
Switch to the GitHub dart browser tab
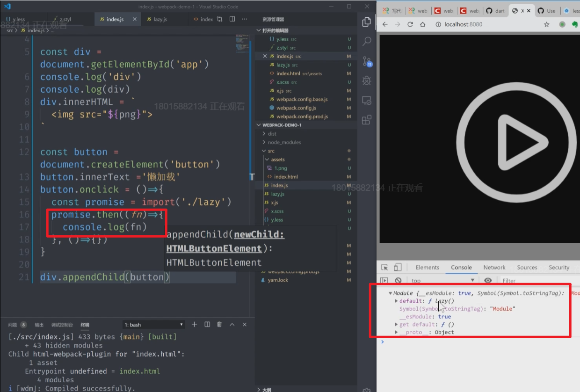(496, 11)
